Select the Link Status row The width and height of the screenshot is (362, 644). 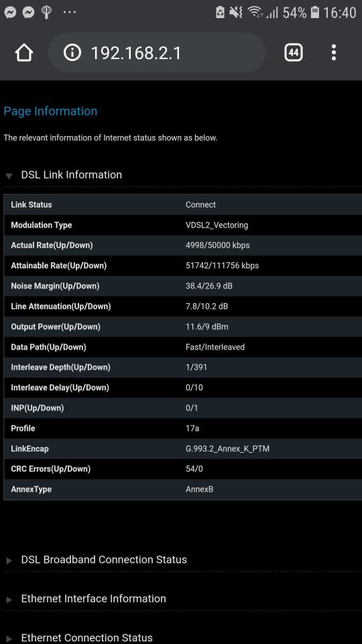[x=182, y=205]
